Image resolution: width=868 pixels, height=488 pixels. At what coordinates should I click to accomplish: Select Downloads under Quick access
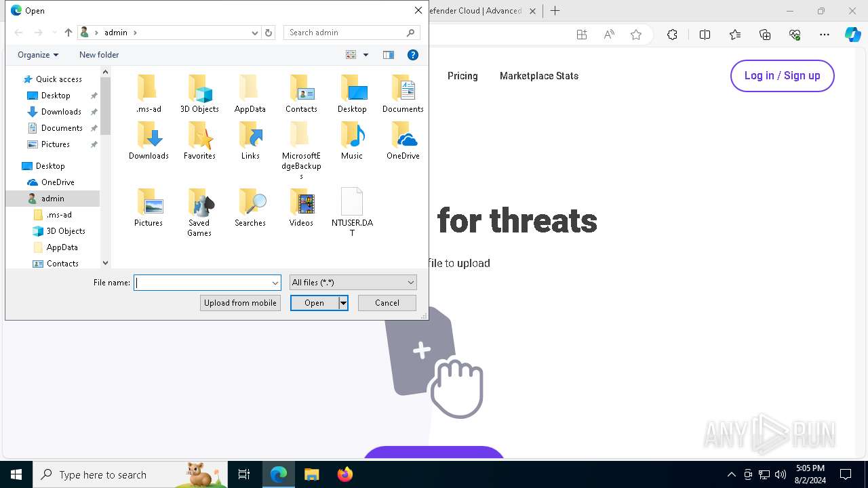tap(61, 112)
